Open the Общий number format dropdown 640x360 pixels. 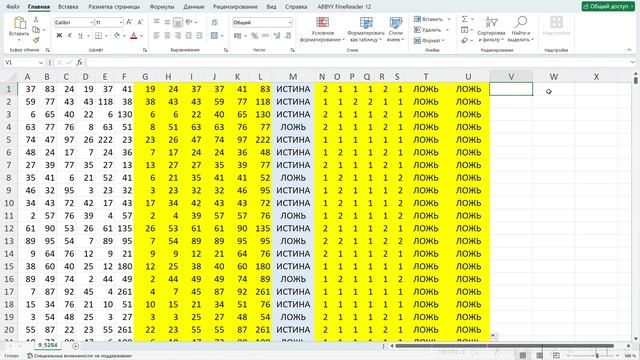290,22
